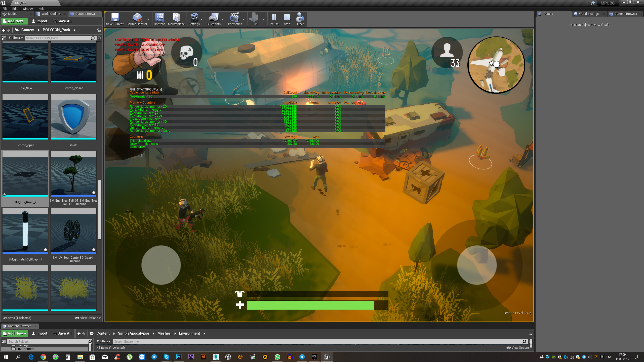Image resolution: width=644 pixels, height=362 pixels.
Task: Launch the Marketplace from the toolbar
Action: coord(176,19)
